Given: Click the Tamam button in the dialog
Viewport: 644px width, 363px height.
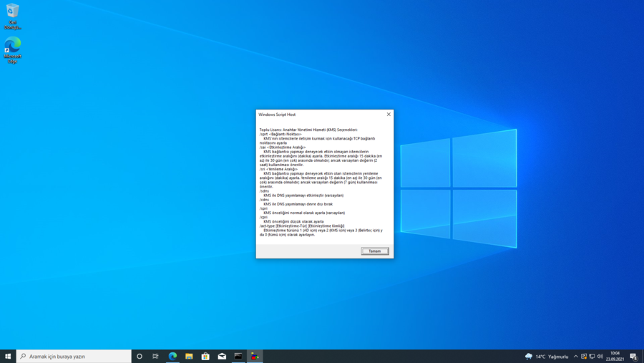Looking at the screenshot, I should click(x=374, y=251).
